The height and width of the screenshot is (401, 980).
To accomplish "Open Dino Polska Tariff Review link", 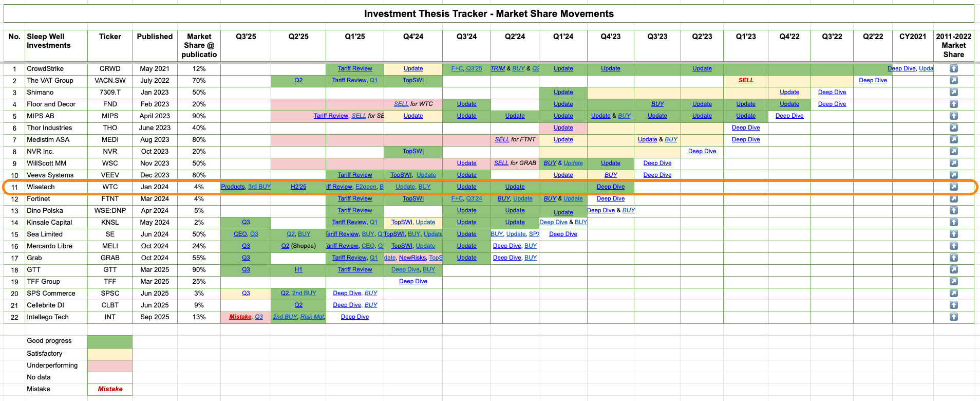I will coord(355,210).
